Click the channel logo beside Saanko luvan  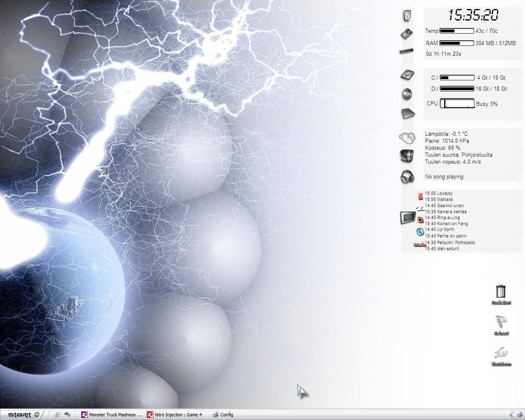coord(420,209)
